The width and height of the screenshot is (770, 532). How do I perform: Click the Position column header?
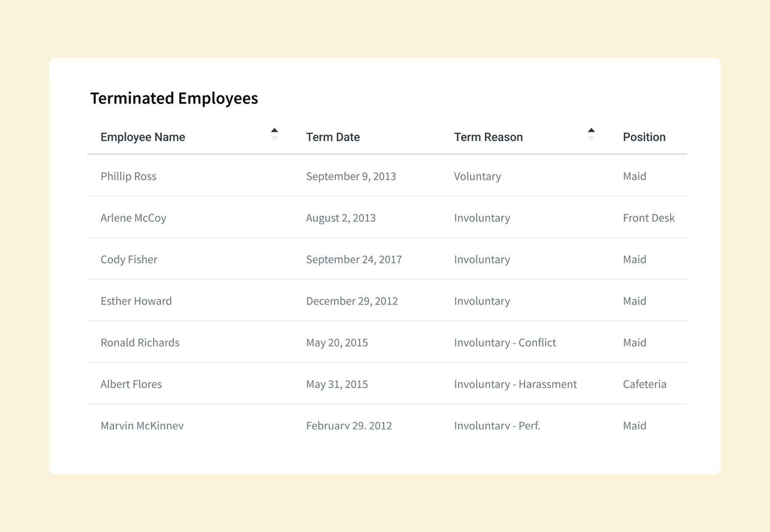[644, 137]
